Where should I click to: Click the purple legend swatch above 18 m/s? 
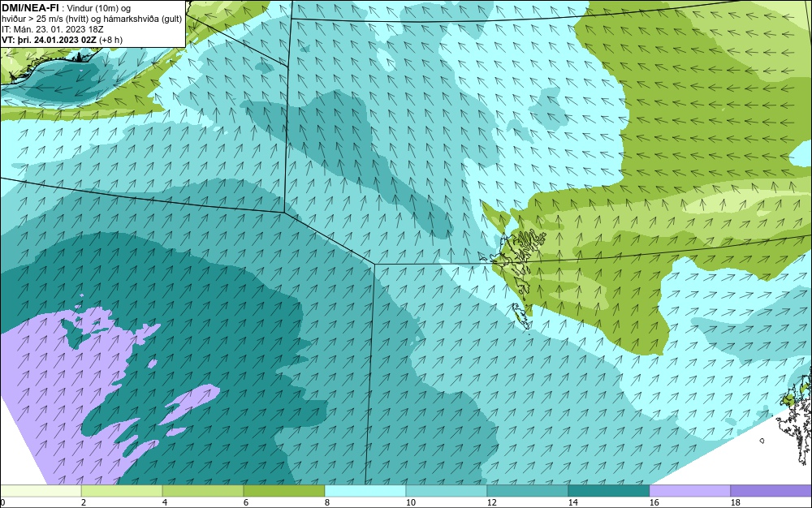(x=771, y=490)
